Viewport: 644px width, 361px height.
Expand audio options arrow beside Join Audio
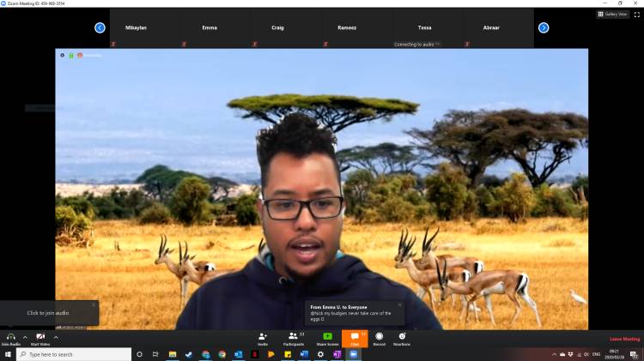point(25,337)
